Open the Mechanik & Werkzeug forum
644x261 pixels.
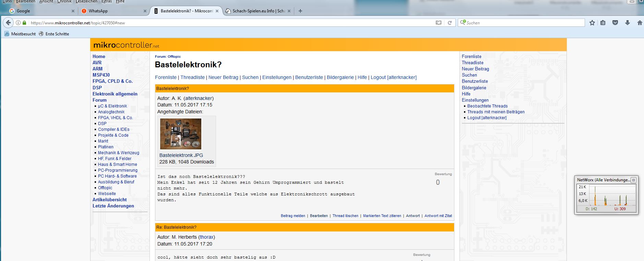119,153
